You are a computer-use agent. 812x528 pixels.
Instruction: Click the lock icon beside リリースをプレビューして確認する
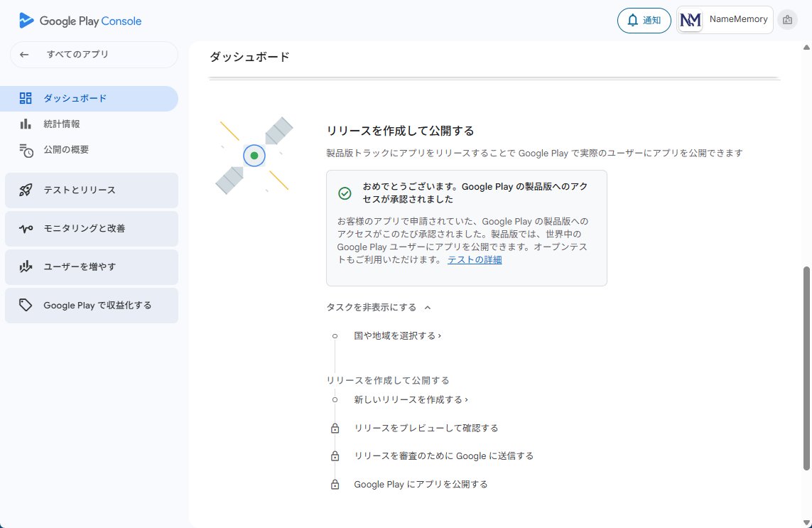coord(335,429)
